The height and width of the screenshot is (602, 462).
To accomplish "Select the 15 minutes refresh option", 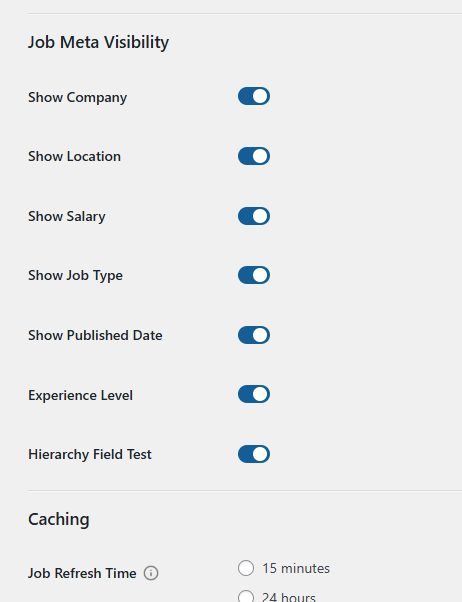I will coord(246,568).
